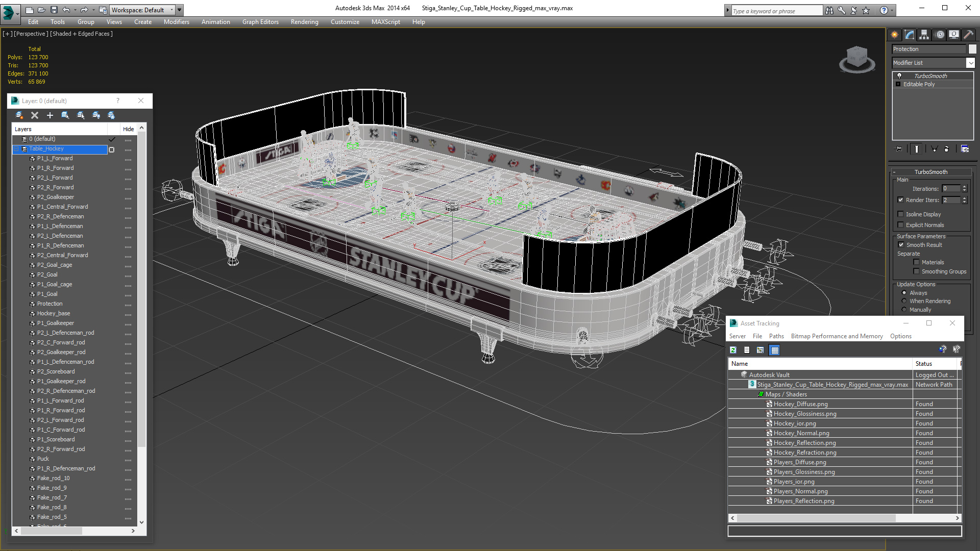This screenshot has width=980, height=551.
Task: Open the Help dropdown arrow in title bar
Action: (x=892, y=10)
